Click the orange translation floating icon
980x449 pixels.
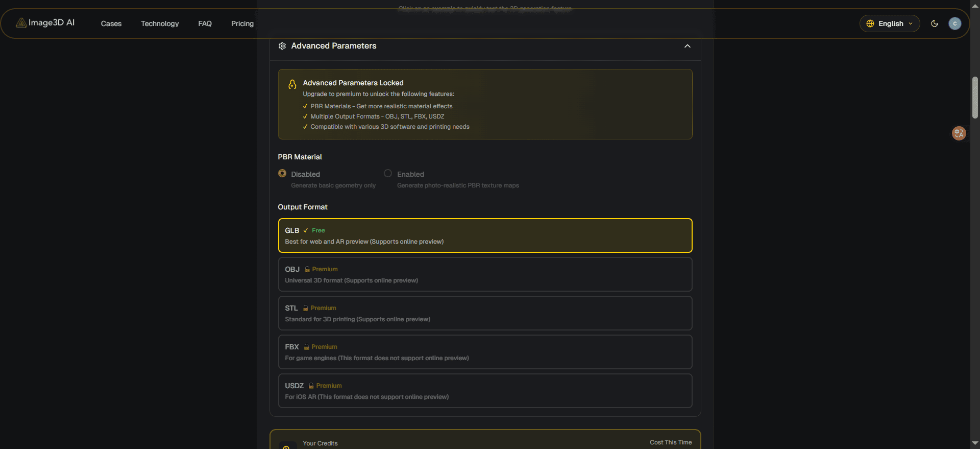tap(958, 133)
